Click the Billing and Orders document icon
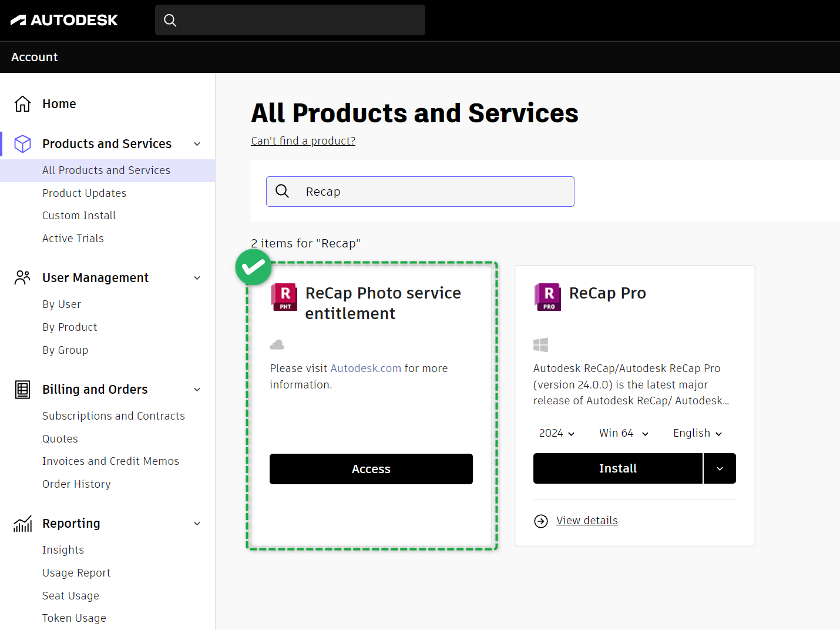840x630 pixels. (22, 390)
